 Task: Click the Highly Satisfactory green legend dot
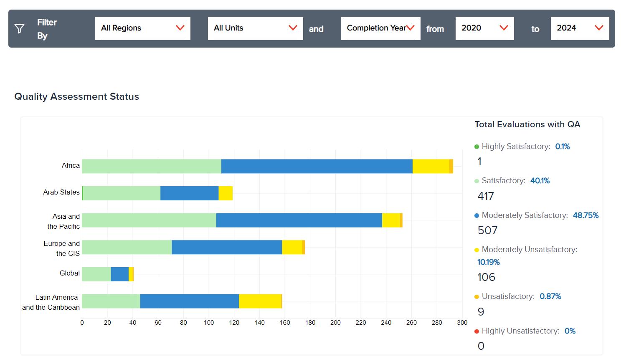point(477,147)
